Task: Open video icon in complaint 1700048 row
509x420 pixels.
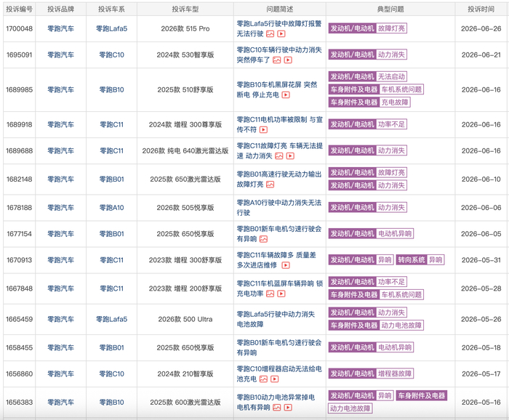Action: click(281, 33)
